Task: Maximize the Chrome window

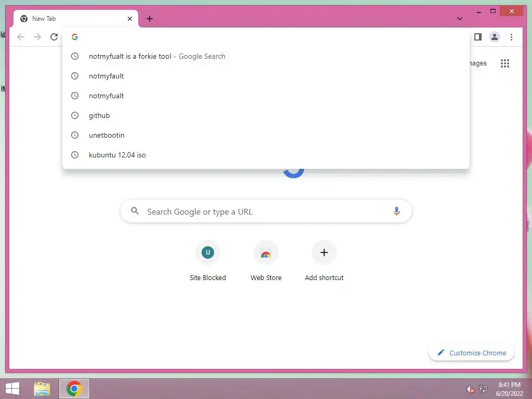Action: pyautogui.click(x=493, y=11)
